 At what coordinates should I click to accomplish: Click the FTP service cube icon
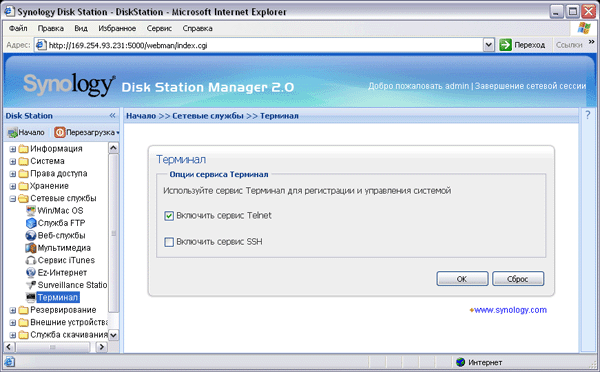point(31,223)
